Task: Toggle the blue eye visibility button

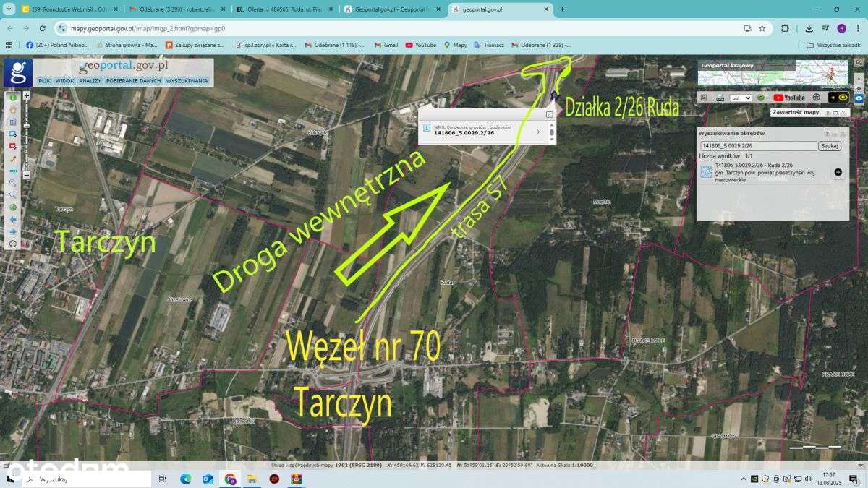Action: point(859,98)
